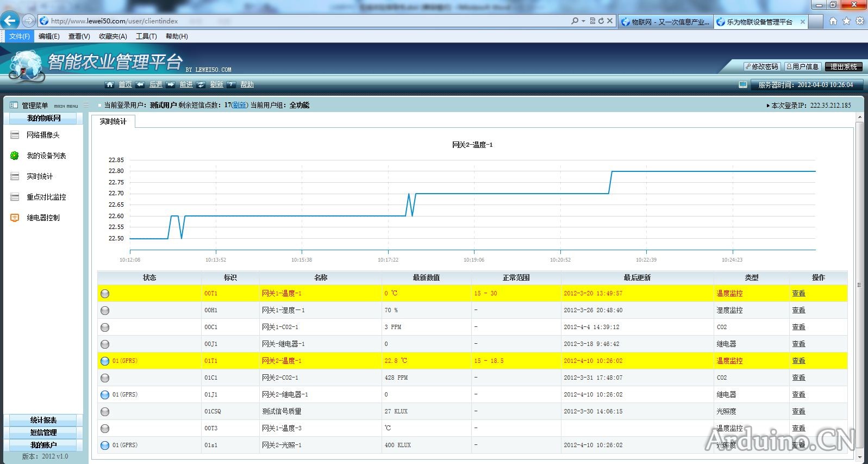Click the 用户信息 button
This screenshot has width=868, height=464.
(803, 66)
